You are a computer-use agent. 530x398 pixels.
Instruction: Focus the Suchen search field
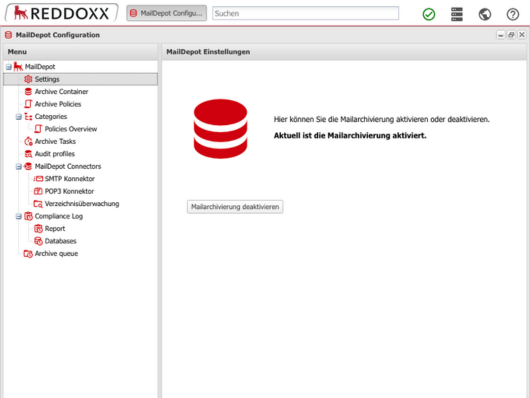tap(305, 13)
